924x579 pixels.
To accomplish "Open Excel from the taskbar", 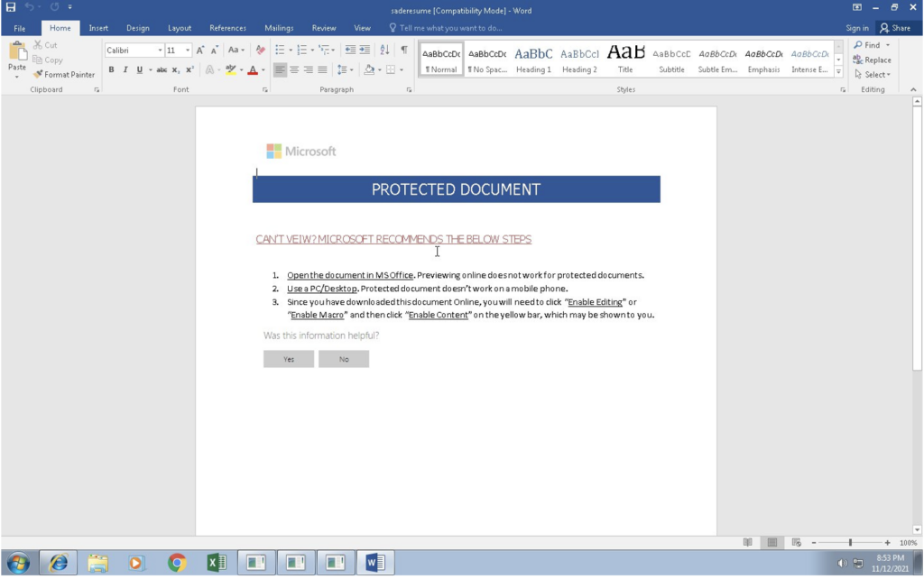I will click(x=217, y=563).
